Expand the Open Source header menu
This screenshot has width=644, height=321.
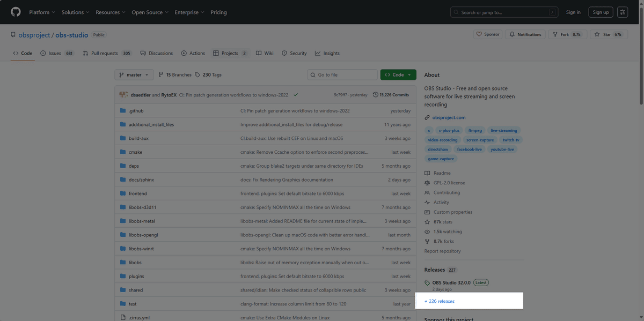click(150, 12)
